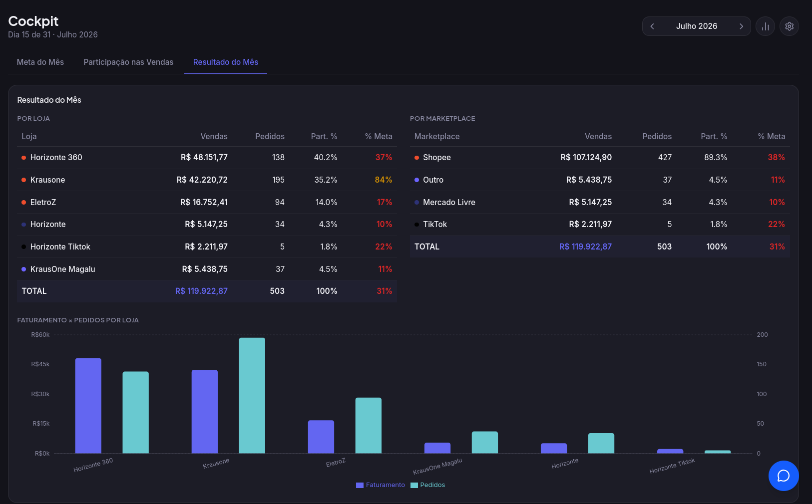Click the Mercado Livre marketplace row

pos(600,203)
